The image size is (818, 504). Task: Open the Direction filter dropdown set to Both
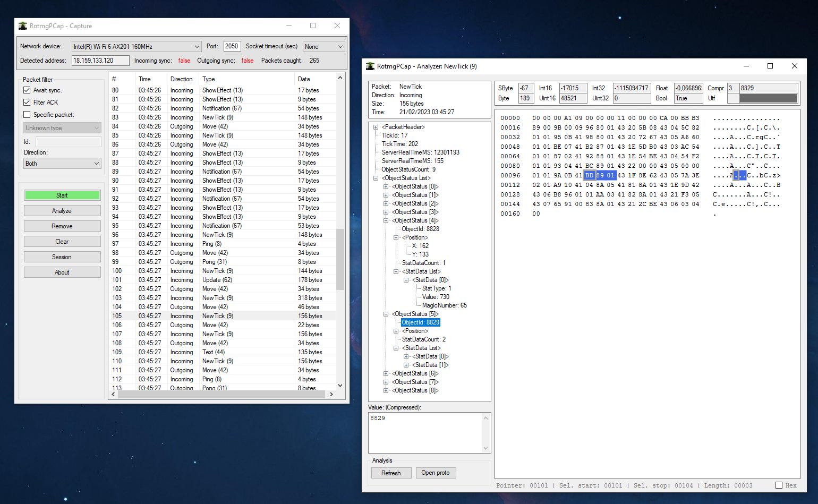pos(62,164)
